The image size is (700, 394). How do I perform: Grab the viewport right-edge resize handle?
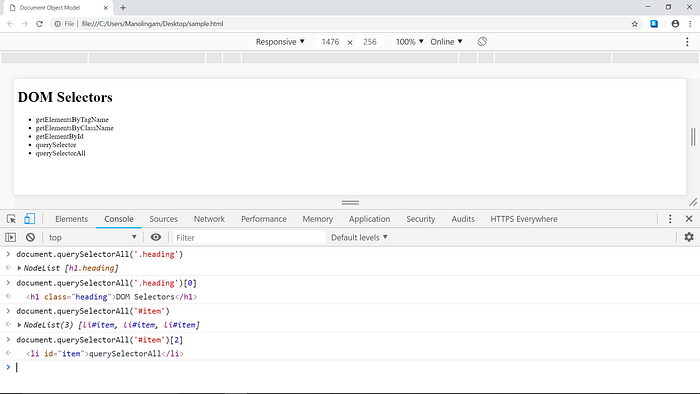(693, 137)
